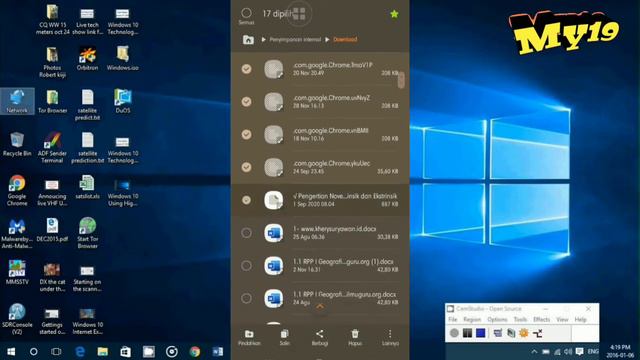This screenshot has width=640, height=360.
Task: Grab the file list scrollbar handle
Action: pyautogui.click(x=401, y=80)
